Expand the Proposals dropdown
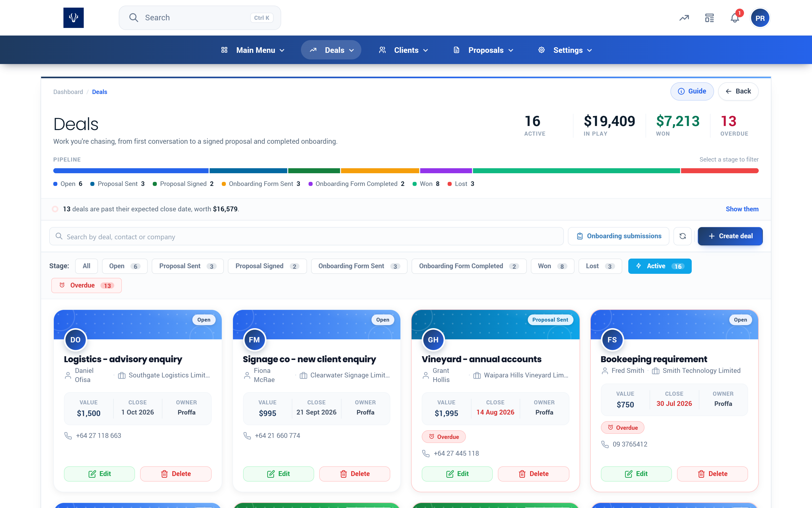The width and height of the screenshot is (812, 508). pos(483,50)
